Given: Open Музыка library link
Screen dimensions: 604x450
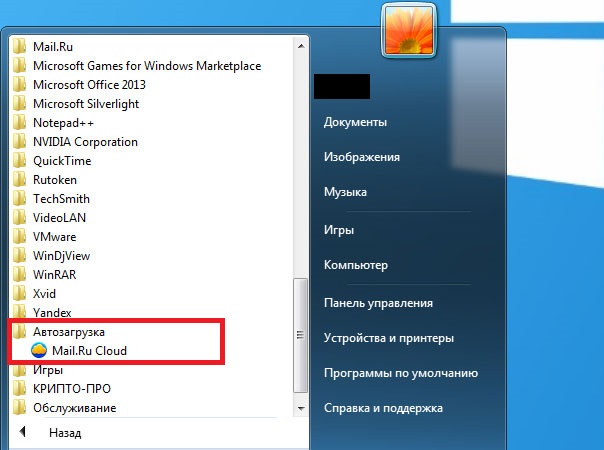Looking at the screenshot, I should (x=345, y=192).
